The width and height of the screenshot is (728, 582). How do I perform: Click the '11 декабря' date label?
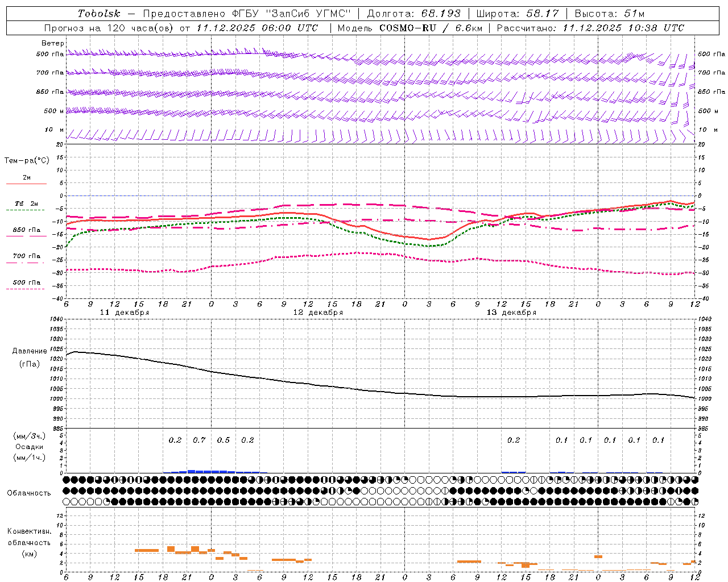[x=125, y=313]
